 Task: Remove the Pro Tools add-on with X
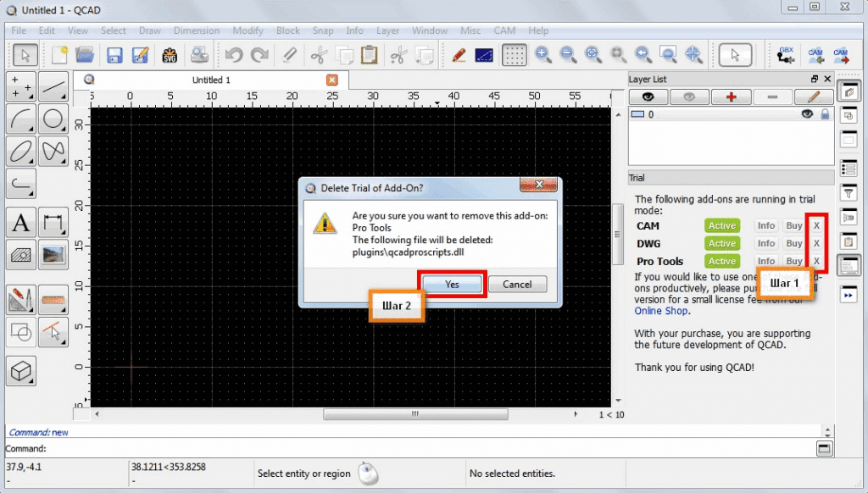[x=816, y=261]
